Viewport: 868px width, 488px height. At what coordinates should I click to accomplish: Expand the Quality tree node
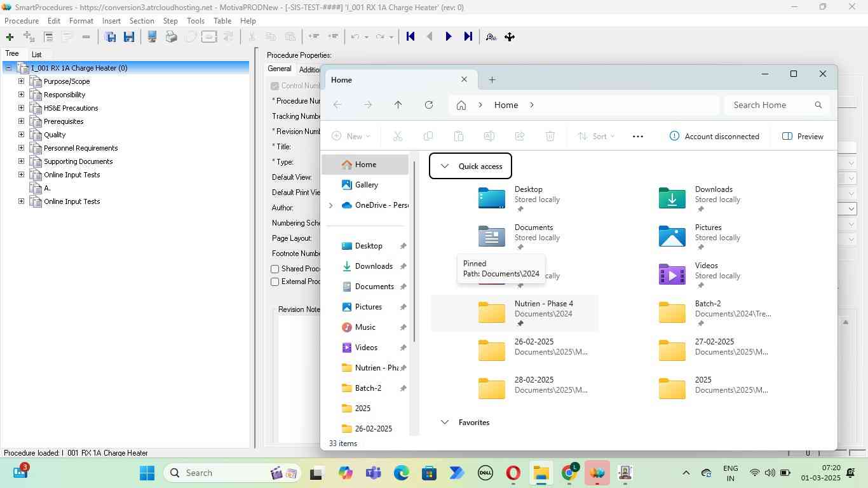coord(21,135)
